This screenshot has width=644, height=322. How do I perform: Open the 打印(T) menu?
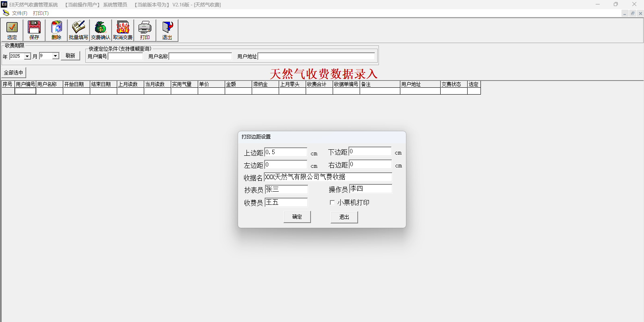[41, 13]
